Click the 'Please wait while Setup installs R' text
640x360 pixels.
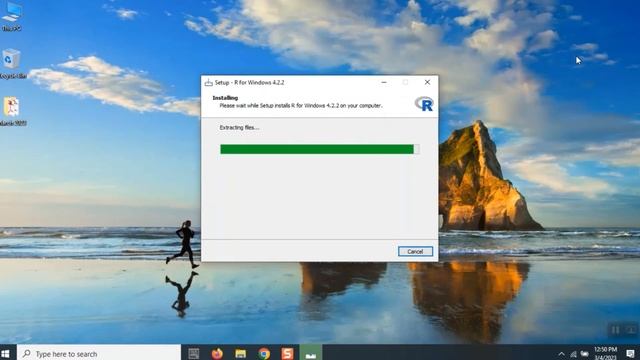tap(301, 106)
